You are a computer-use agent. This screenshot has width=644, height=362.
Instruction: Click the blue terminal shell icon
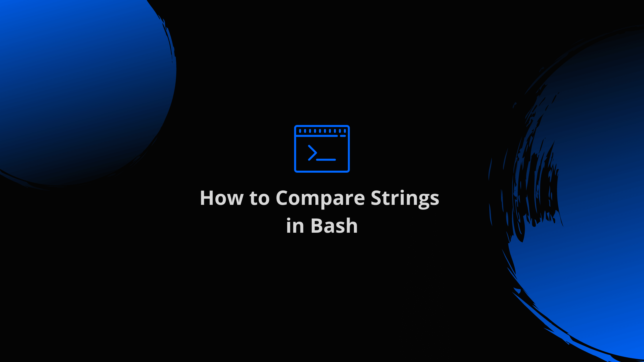[x=322, y=149]
